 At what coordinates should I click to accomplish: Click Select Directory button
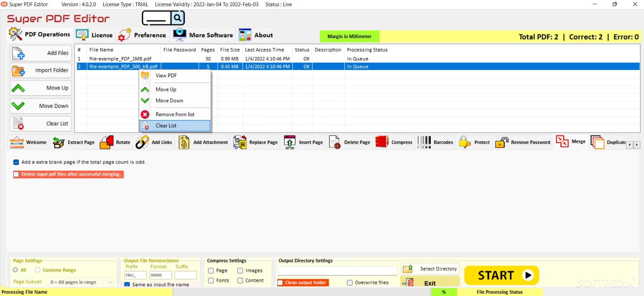[430, 269]
